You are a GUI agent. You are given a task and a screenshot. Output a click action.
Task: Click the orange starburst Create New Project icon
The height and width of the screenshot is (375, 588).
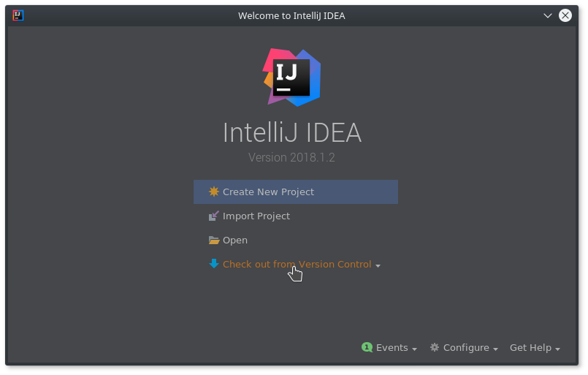(x=214, y=192)
